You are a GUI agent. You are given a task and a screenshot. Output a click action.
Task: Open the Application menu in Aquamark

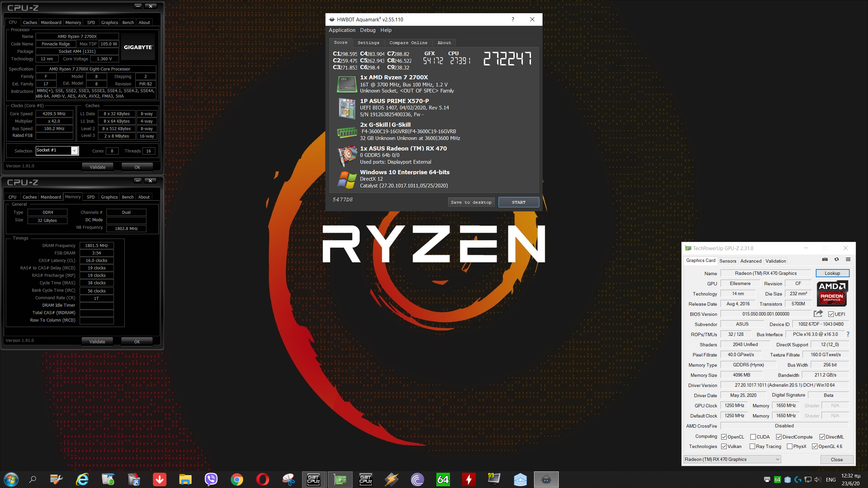[342, 30]
